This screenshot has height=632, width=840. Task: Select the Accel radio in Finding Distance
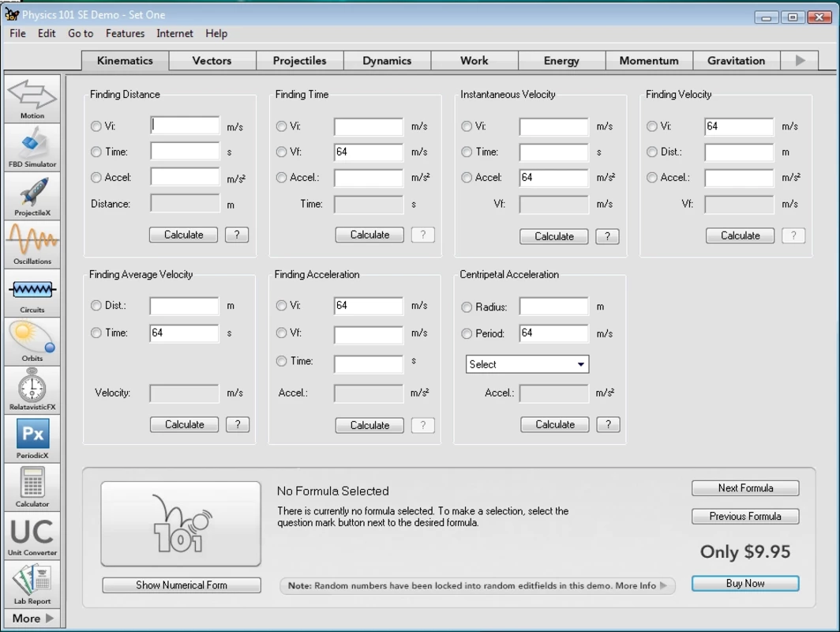tap(96, 178)
